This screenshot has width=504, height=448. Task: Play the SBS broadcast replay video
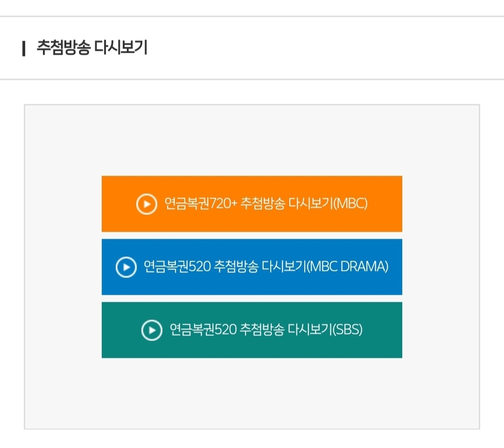tap(252, 330)
